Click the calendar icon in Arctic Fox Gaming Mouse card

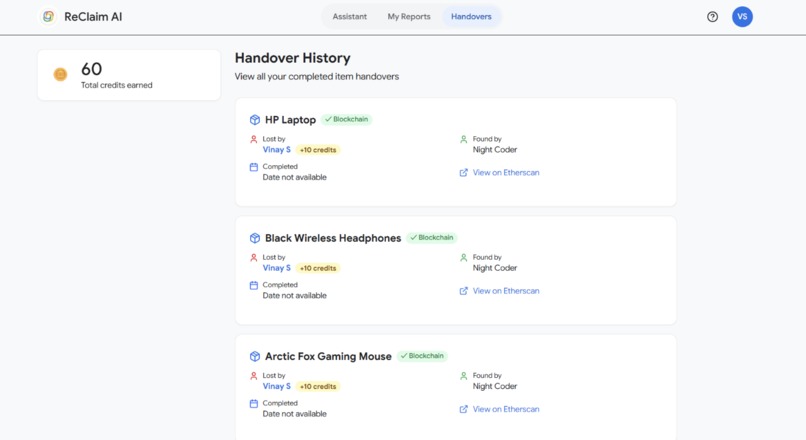(x=253, y=404)
